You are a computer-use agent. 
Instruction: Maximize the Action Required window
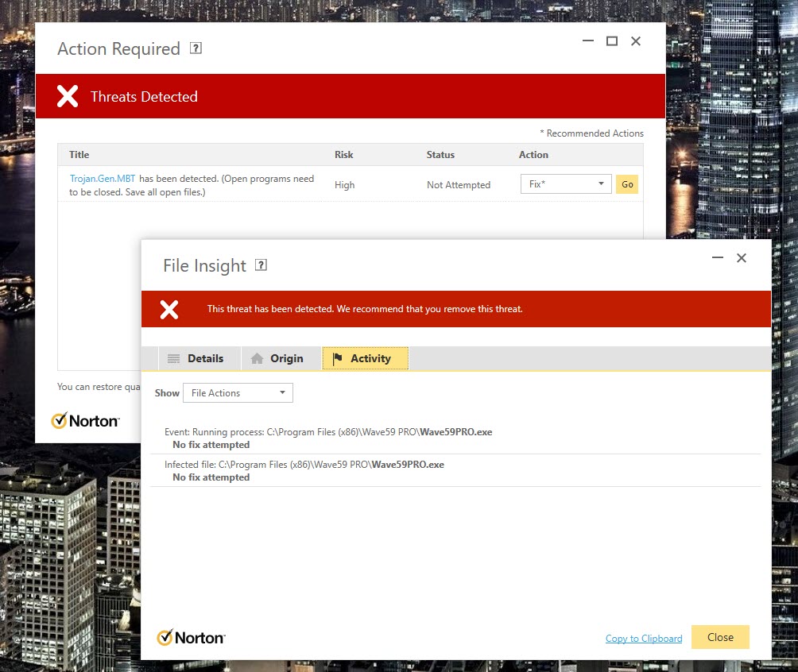[x=612, y=41]
